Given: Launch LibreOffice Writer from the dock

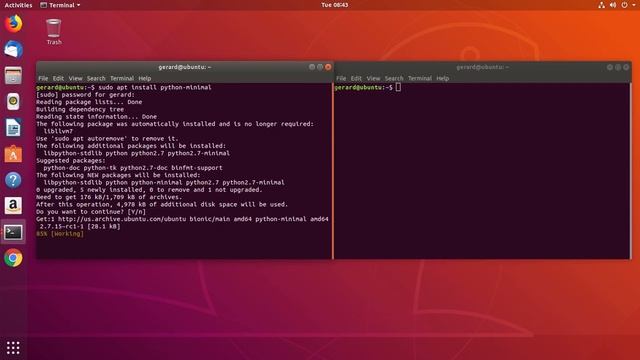Looking at the screenshot, I should coord(13,128).
